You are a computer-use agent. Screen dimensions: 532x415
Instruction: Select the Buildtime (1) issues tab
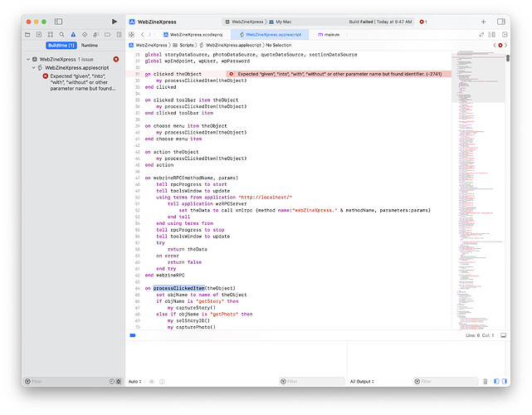point(61,45)
